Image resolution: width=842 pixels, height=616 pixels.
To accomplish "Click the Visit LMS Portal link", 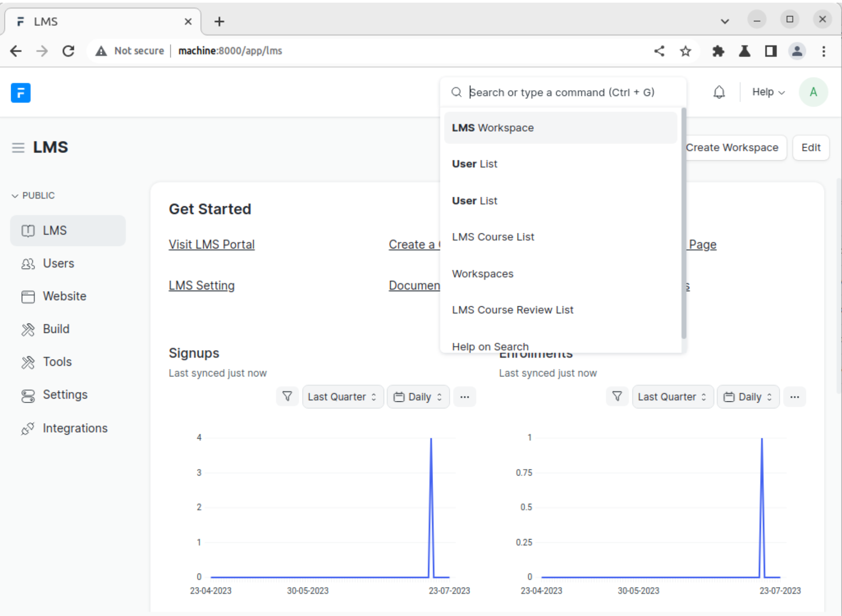I will 212,244.
